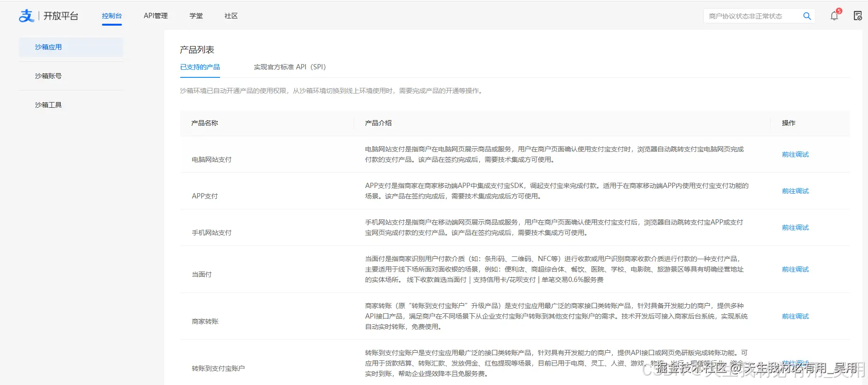Image resolution: width=868 pixels, height=385 pixels.
Task: Click the 操作 column header
Action: pyautogui.click(x=789, y=123)
